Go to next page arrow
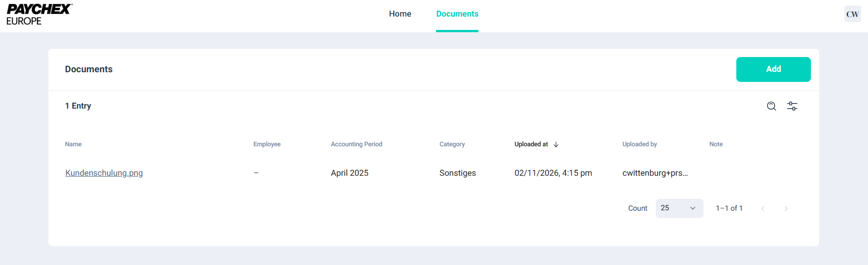Image resolution: width=868 pixels, height=265 pixels. coord(786,209)
